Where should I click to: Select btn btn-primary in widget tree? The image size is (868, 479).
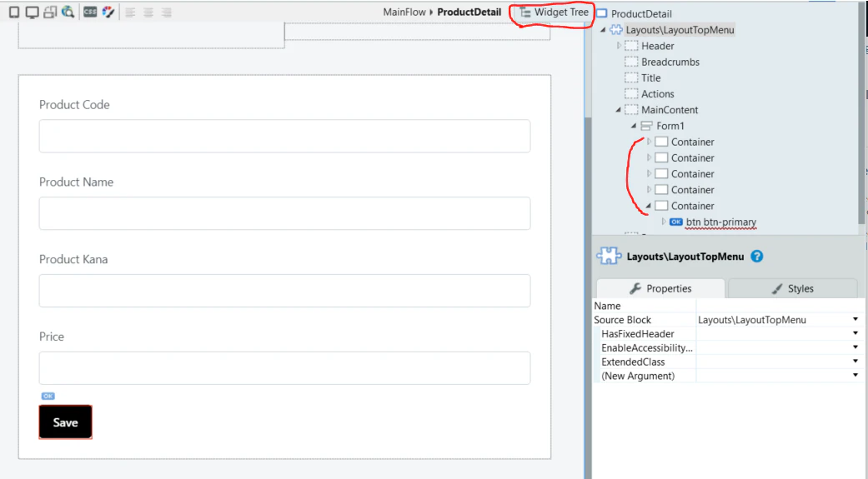tap(720, 222)
